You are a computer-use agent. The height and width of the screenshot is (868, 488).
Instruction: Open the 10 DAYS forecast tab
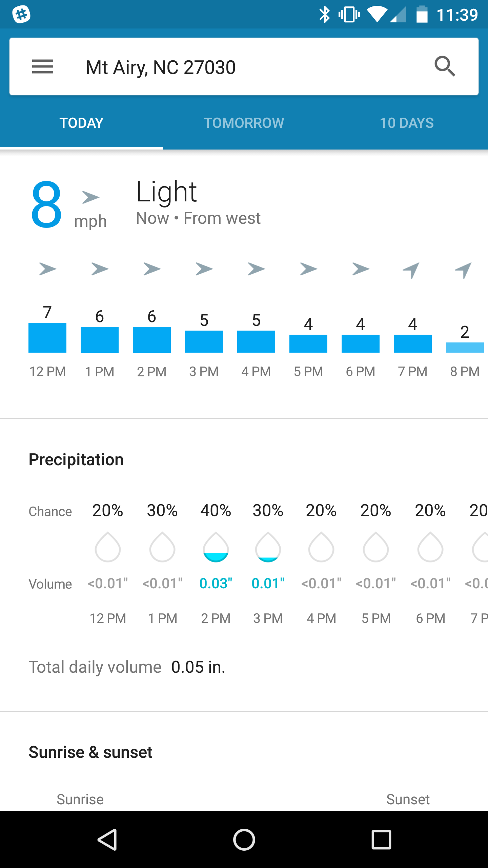407,122
